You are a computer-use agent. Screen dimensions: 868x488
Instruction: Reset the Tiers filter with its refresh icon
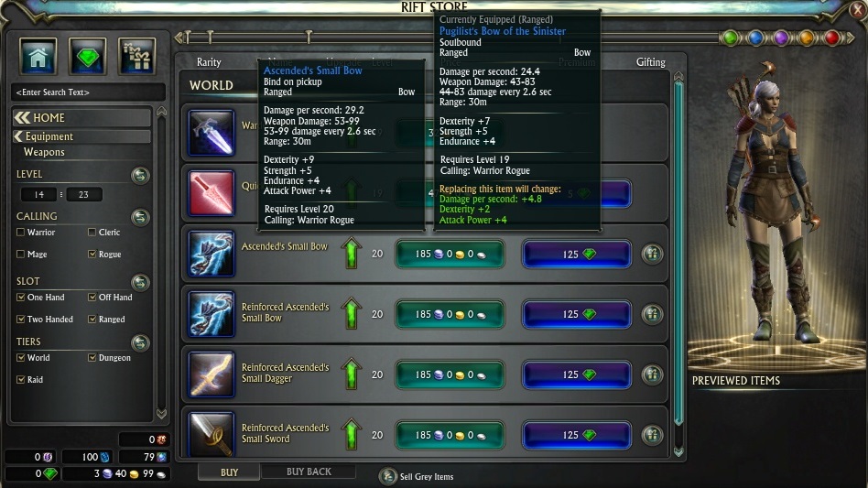140,342
